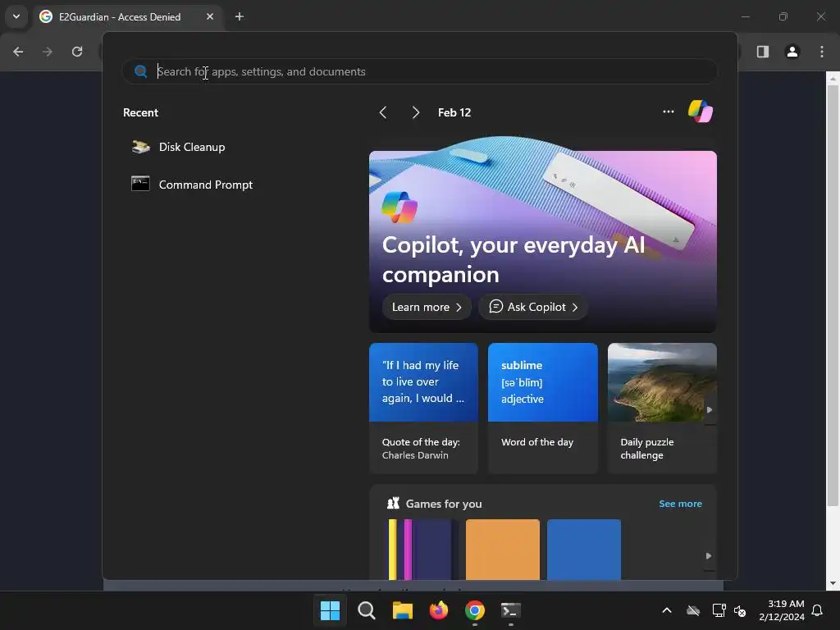
Task: Open the notification bell icon
Action: click(x=817, y=610)
